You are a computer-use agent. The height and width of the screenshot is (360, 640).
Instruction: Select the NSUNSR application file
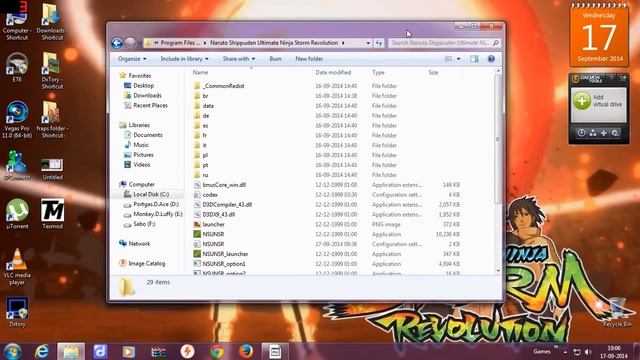click(x=213, y=234)
